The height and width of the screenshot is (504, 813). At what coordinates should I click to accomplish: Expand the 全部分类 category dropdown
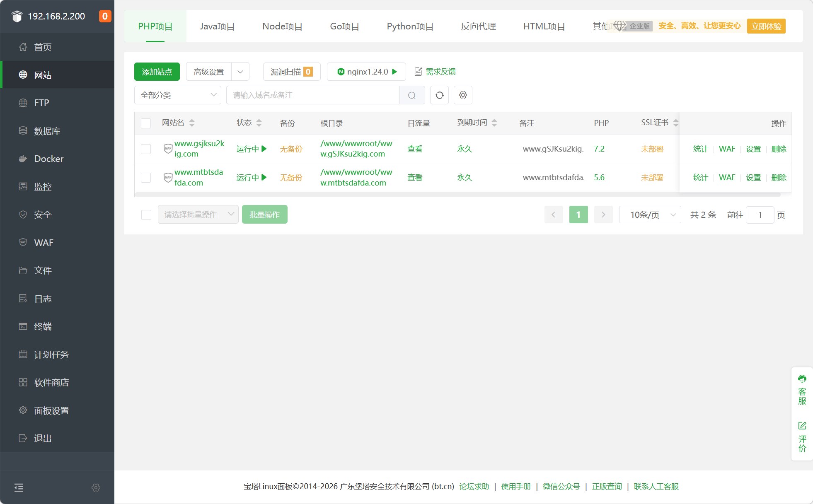pos(178,95)
